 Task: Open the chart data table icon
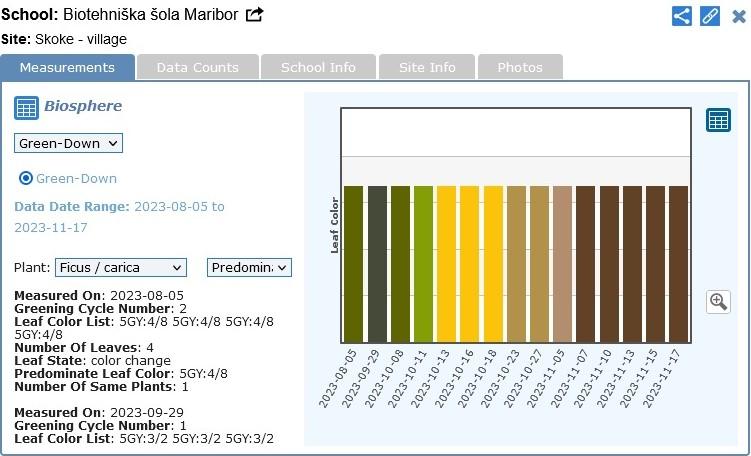tap(718, 120)
